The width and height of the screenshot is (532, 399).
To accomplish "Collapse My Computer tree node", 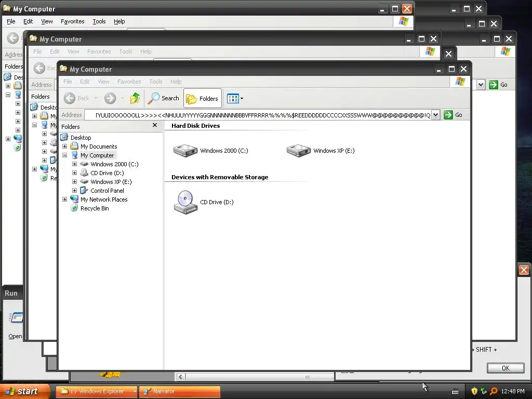I will 64,155.
